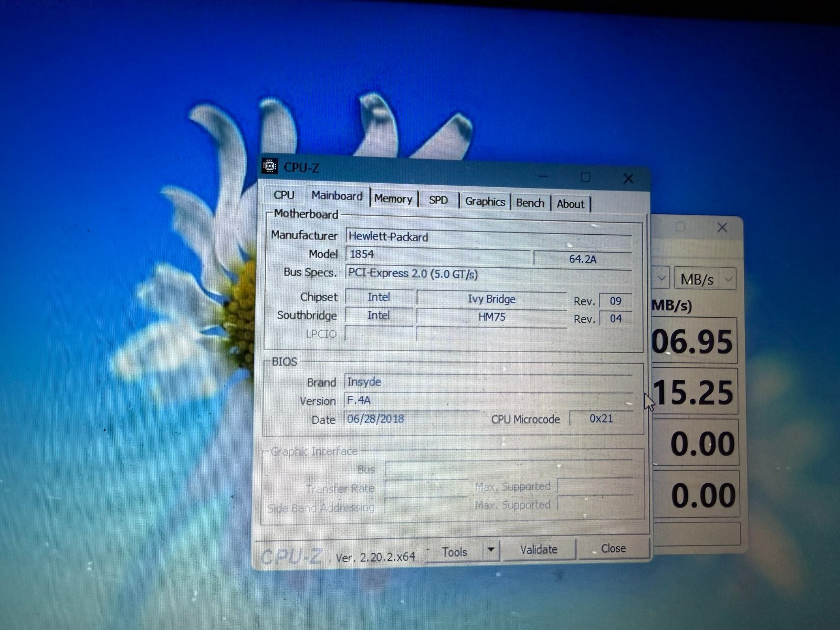Click the empty Transfer Rate field
The image size is (840, 630).
pos(426,488)
